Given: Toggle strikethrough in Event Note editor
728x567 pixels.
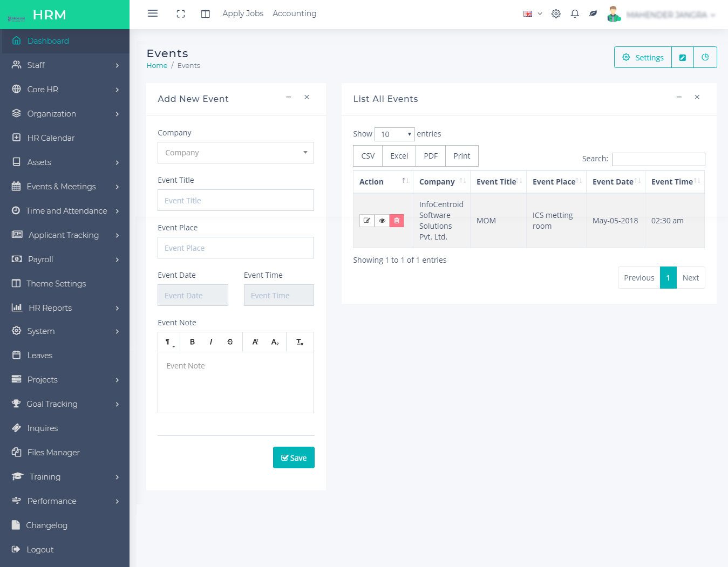Looking at the screenshot, I should [x=230, y=342].
